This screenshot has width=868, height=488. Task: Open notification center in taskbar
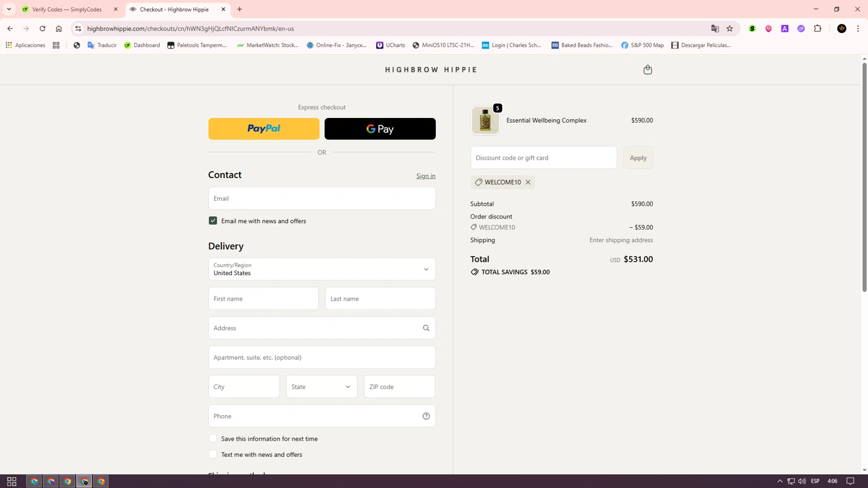pyautogui.click(x=851, y=481)
